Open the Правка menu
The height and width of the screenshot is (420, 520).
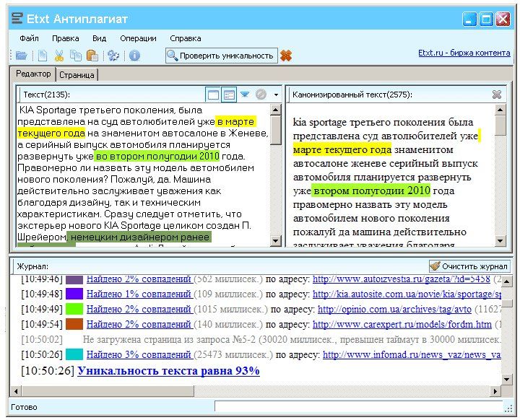click(x=66, y=38)
